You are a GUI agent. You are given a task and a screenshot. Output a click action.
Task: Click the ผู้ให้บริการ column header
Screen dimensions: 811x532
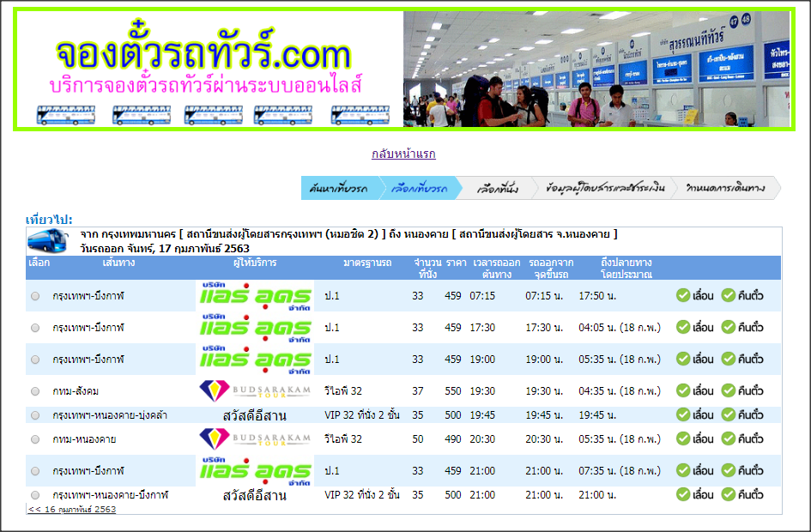pyautogui.click(x=255, y=263)
